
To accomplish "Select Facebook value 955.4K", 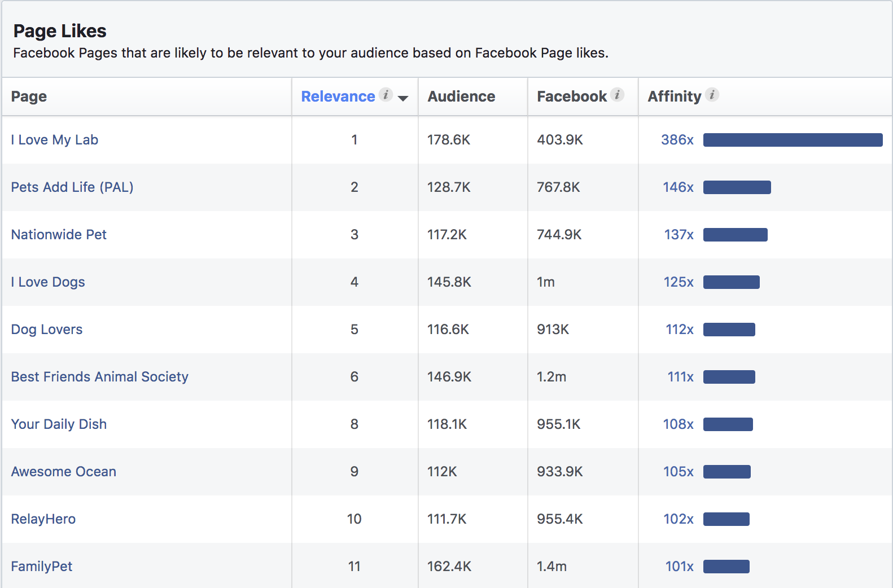I will 560,519.
